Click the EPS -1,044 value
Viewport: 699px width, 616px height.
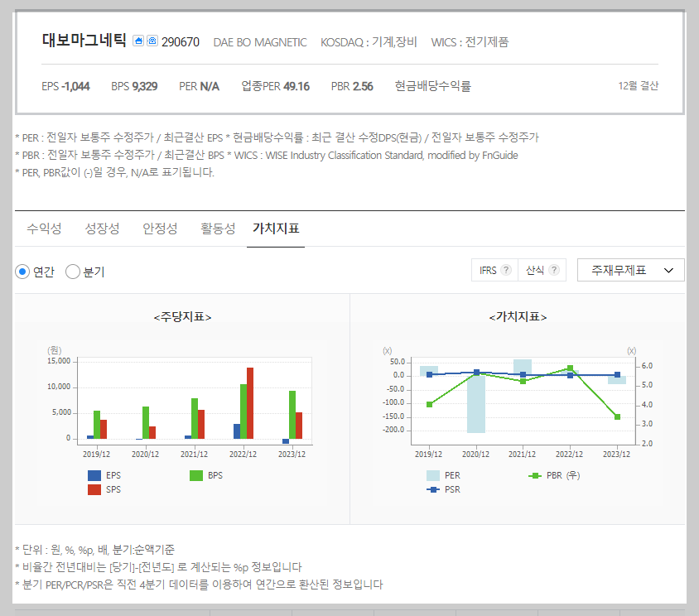click(65, 86)
